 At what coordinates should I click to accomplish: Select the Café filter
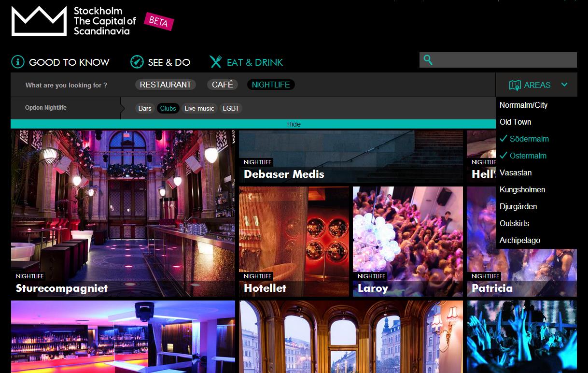(x=223, y=85)
